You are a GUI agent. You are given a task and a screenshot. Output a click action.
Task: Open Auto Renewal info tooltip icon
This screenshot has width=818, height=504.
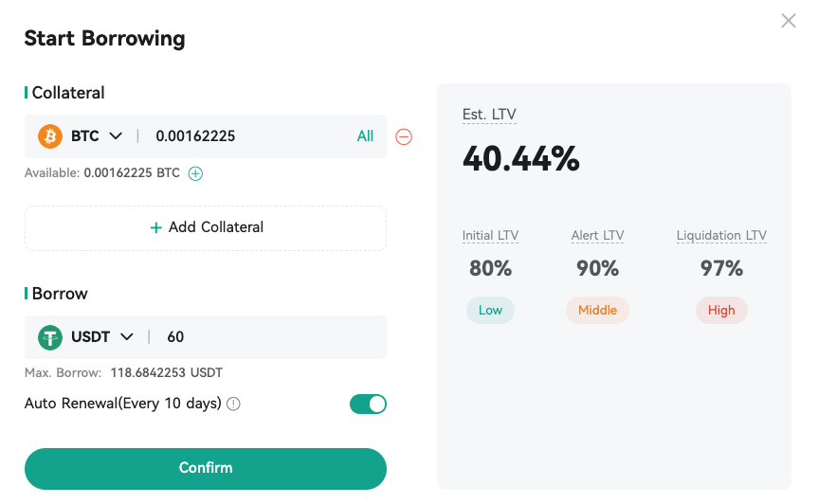234,404
